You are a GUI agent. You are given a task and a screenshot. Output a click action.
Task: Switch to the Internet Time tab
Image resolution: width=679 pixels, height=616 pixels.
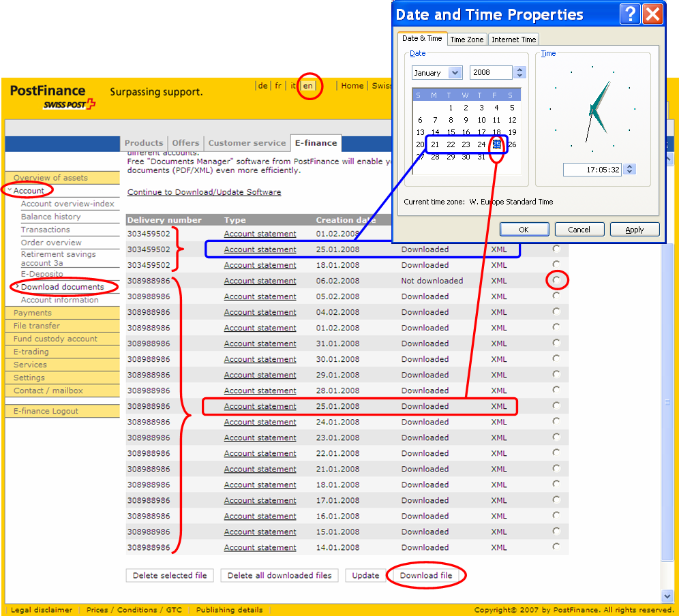pyautogui.click(x=513, y=40)
